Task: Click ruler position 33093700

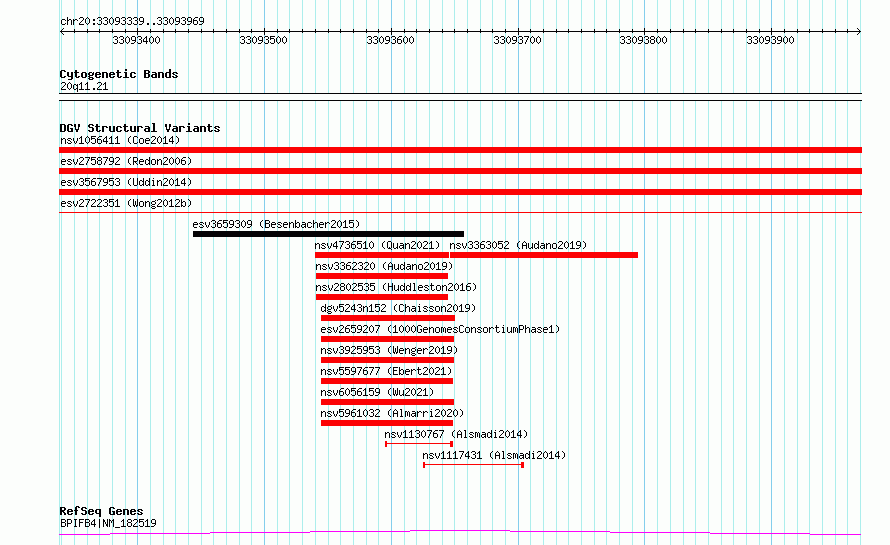Action: [x=518, y=40]
